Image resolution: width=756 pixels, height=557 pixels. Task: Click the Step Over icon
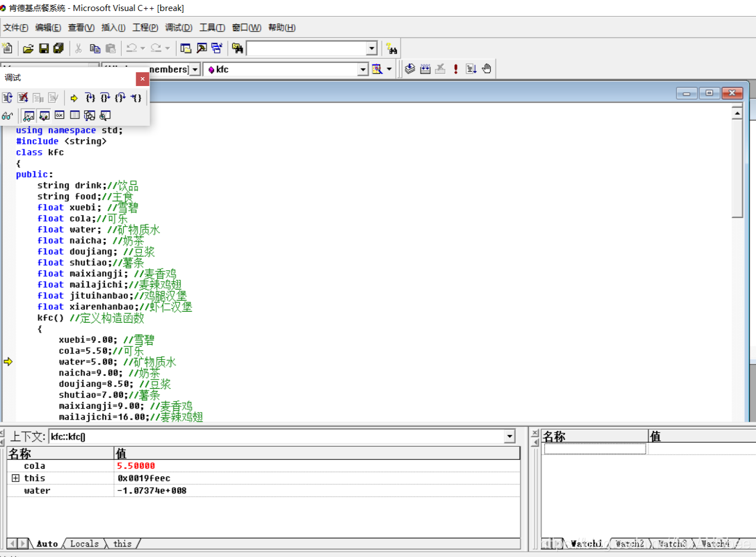105,98
